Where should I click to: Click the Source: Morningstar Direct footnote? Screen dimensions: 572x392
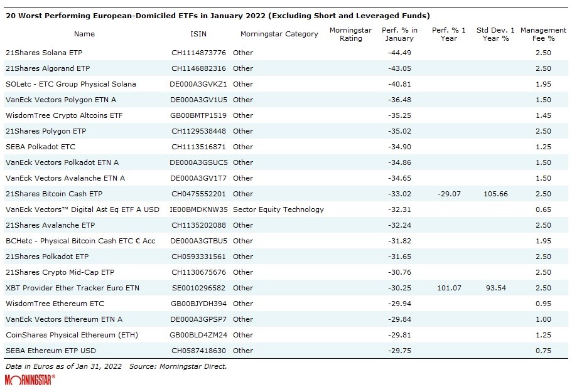[178, 366]
